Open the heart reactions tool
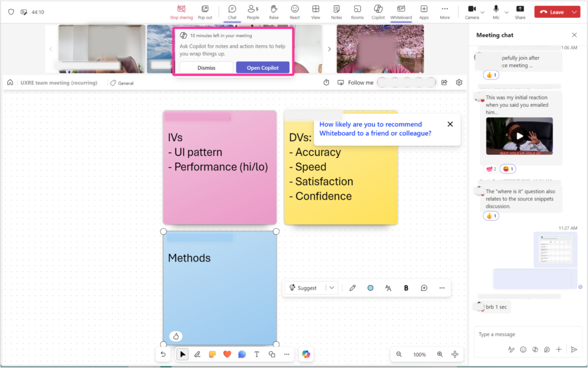 (x=227, y=354)
